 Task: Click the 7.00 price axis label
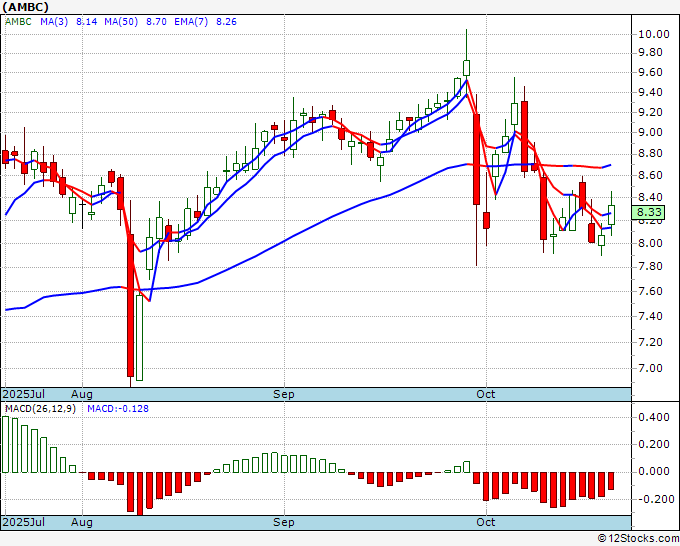tap(651, 369)
